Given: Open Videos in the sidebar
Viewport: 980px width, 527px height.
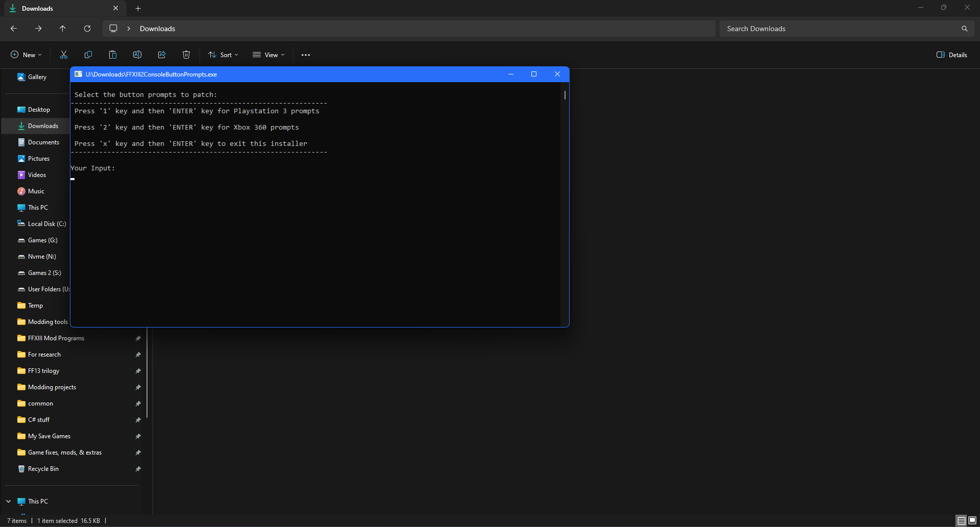Looking at the screenshot, I should coord(37,175).
